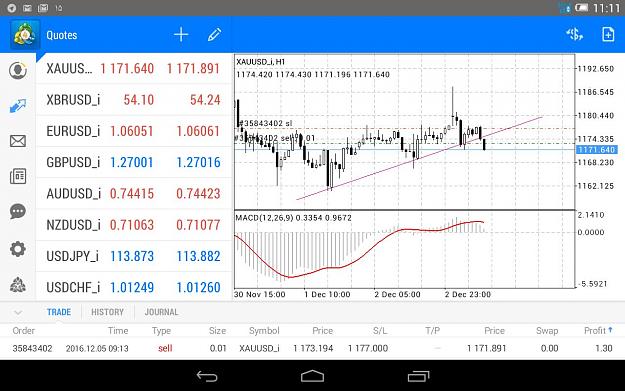Select the XAUUSD quote row
This screenshot has width=625, height=391.
[134, 69]
